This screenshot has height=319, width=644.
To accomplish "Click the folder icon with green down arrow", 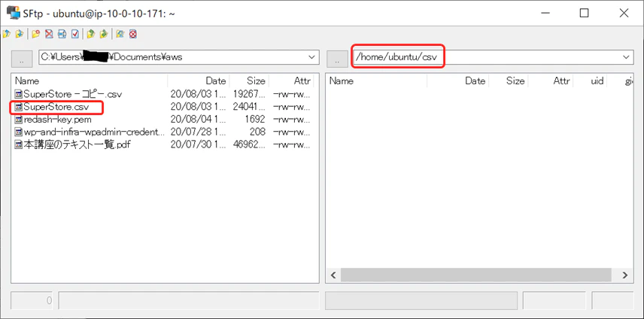I will [104, 34].
